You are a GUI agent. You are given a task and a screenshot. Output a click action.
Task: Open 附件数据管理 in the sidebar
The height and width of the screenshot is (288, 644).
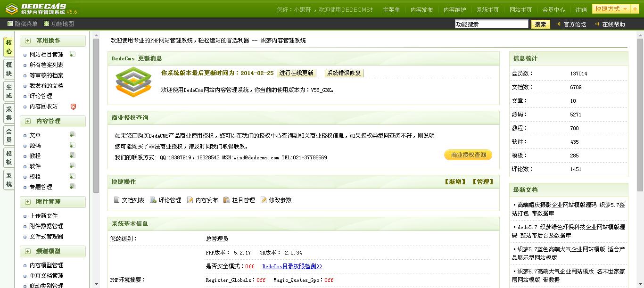[x=46, y=226]
